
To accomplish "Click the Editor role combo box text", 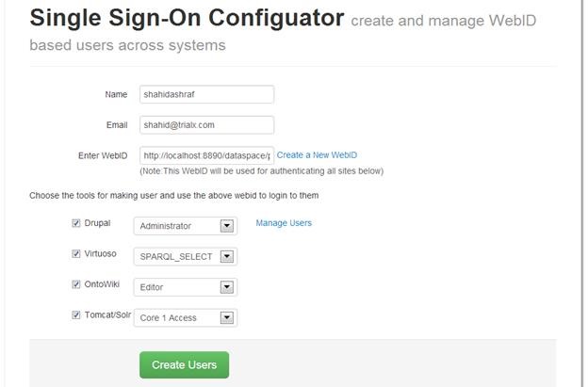I will click(x=152, y=287).
